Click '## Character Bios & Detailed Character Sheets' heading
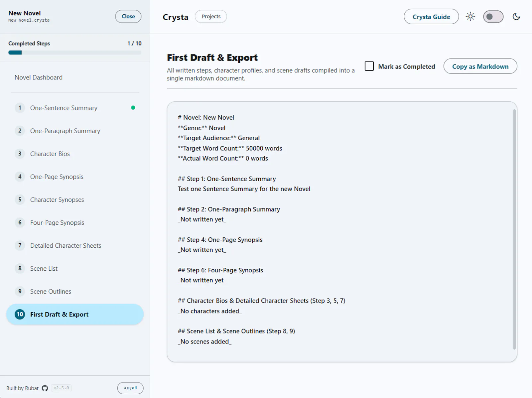 pos(261,301)
